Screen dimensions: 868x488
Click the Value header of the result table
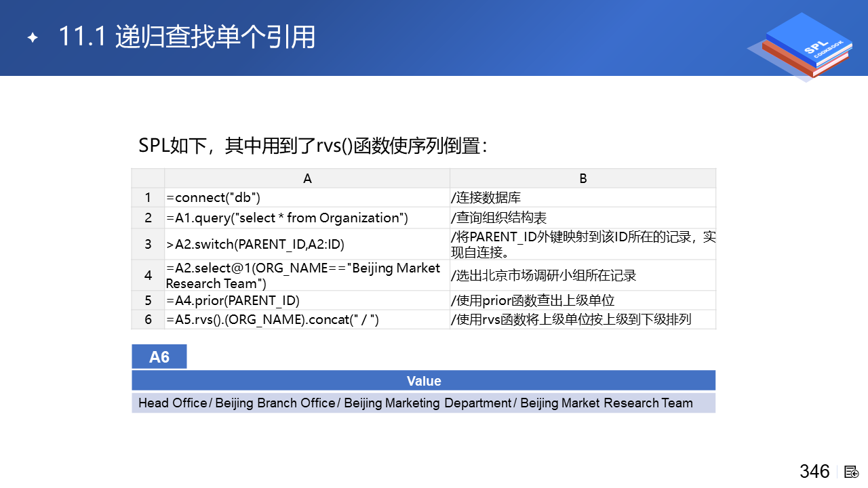424,380
